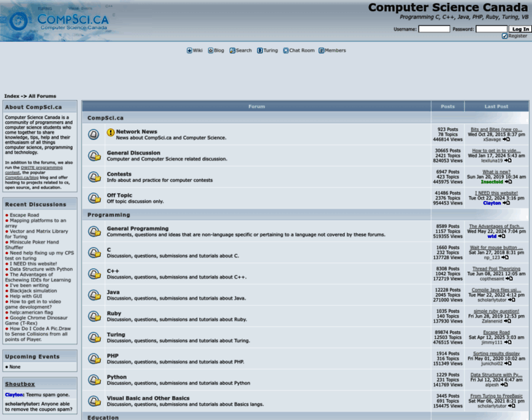Open the Chat Room
The height and width of the screenshot is (420, 532).
pos(299,50)
